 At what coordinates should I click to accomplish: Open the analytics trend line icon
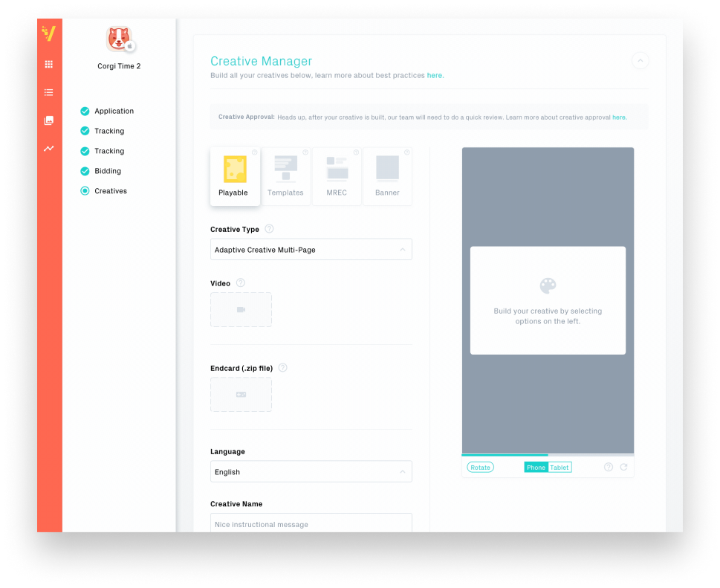point(49,149)
